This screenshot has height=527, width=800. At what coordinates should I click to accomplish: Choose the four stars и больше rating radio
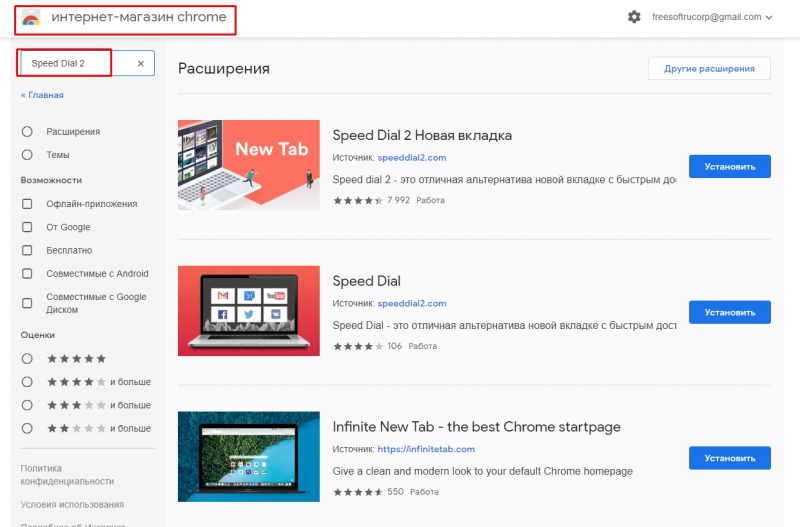[27, 382]
